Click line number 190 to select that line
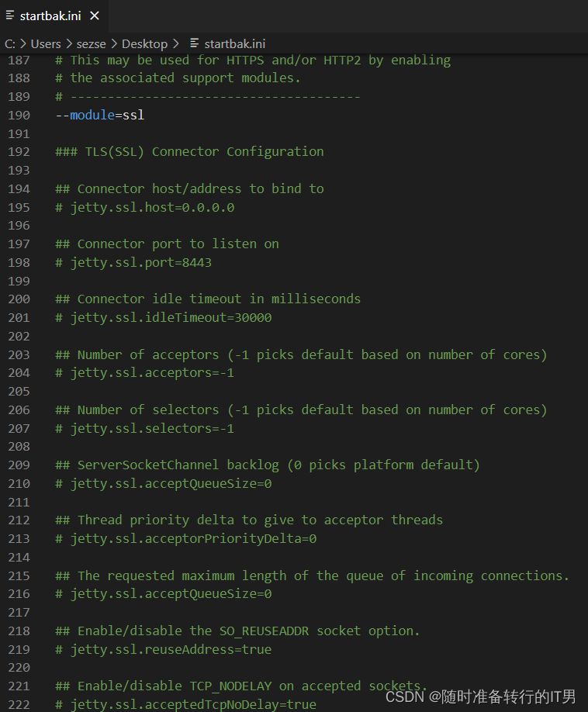 coord(19,115)
